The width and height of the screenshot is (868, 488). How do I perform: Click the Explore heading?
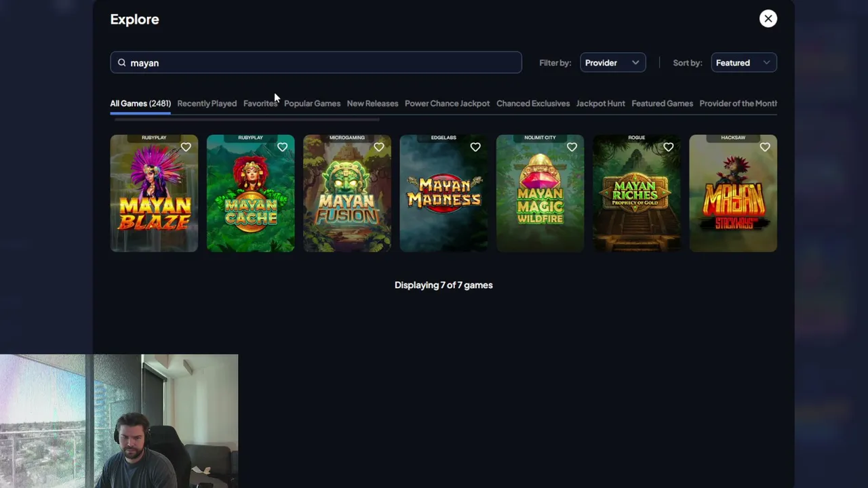134,19
